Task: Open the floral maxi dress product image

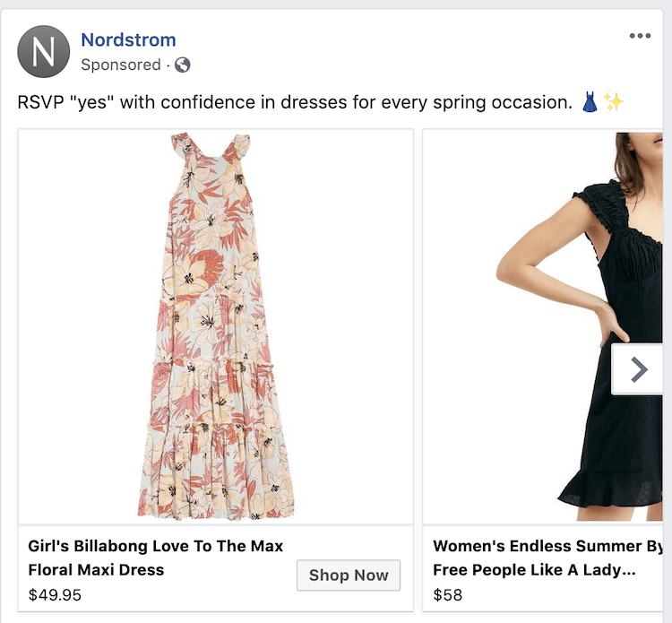Action: [x=216, y=326]
